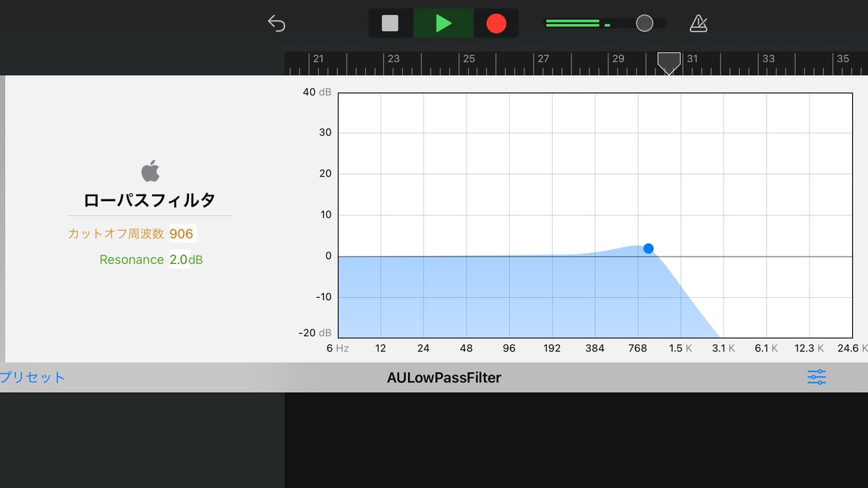Click the 384 frequency axis label
This screenshot has width=868, height=488.
(x=595, y=348)
